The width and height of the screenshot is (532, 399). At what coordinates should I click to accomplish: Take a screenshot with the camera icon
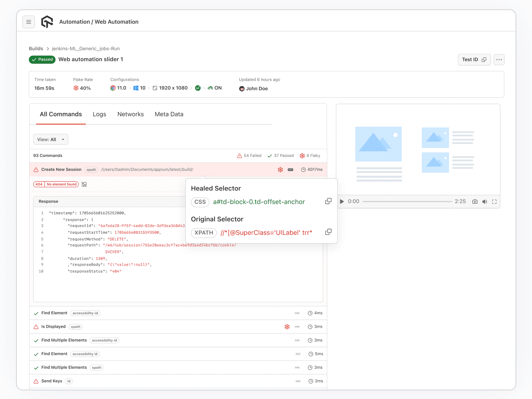pos(475,201)
